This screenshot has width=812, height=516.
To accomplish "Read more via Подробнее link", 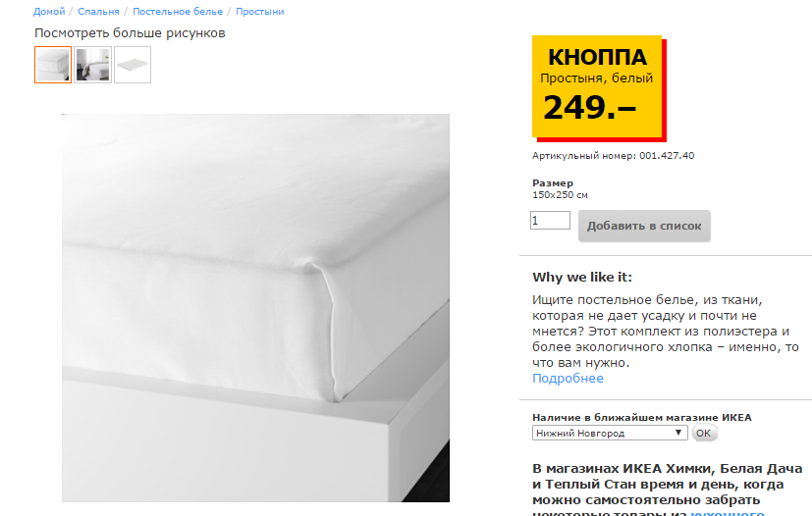I will pyautogui.click(x=568, y=379).
